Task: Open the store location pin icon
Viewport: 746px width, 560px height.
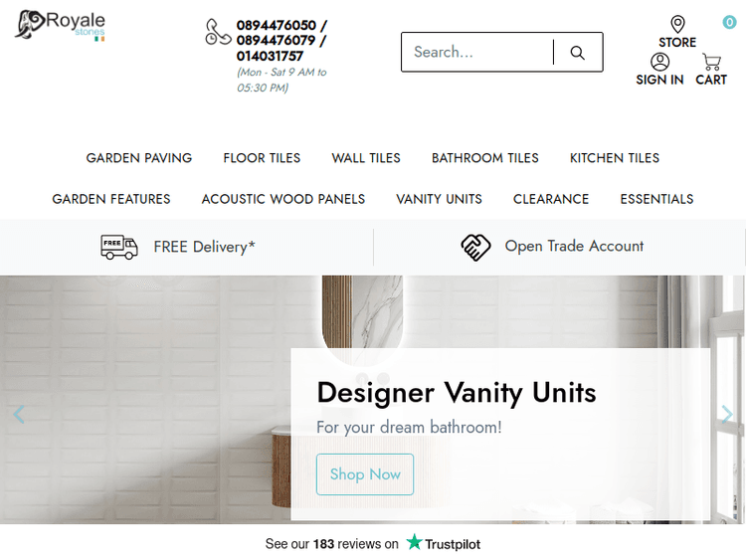Action: (677, 24)
